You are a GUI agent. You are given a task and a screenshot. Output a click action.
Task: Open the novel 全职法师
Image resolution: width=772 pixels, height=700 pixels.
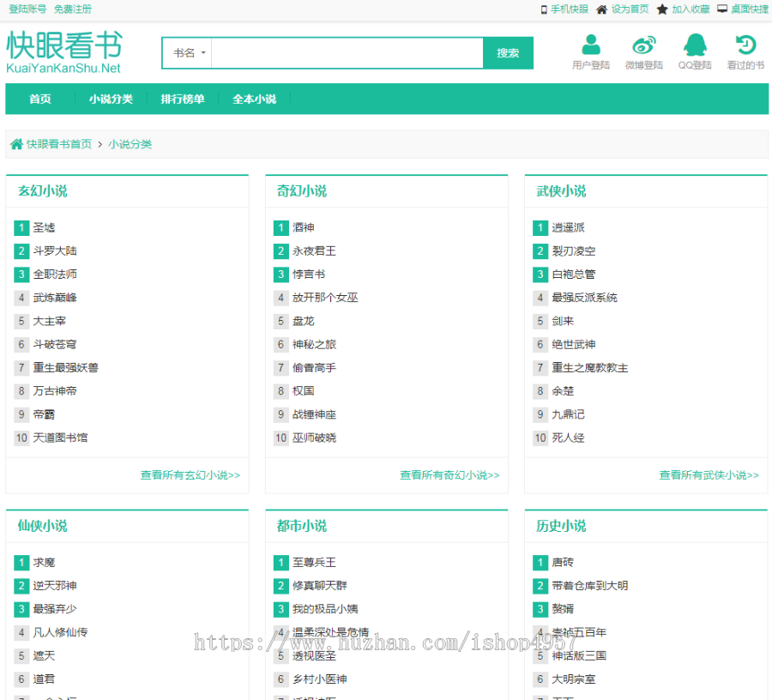(55, 275)
